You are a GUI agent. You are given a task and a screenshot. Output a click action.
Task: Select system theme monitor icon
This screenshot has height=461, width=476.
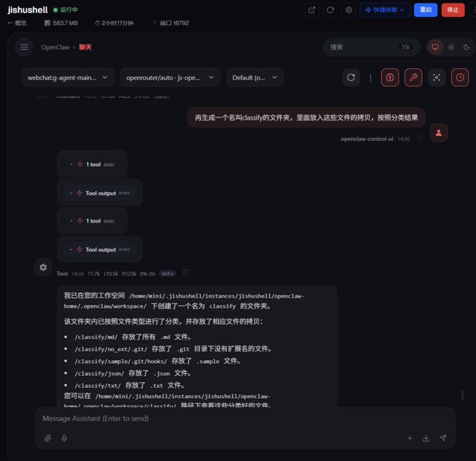pos(435,47)
